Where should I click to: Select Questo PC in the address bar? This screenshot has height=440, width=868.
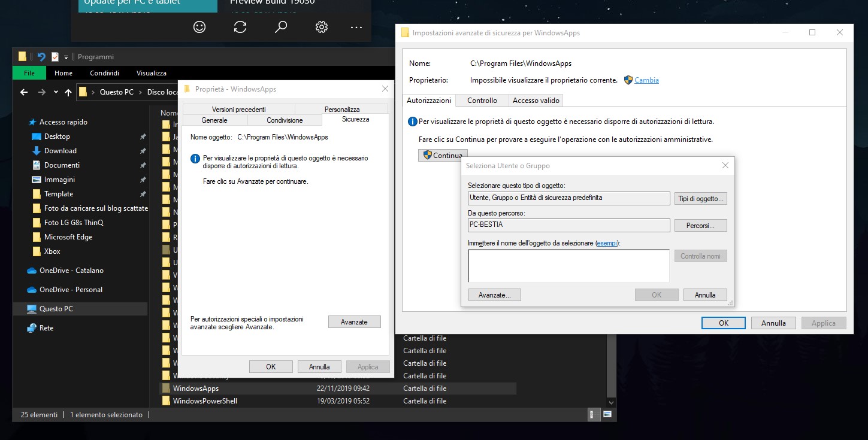(117, 92)
